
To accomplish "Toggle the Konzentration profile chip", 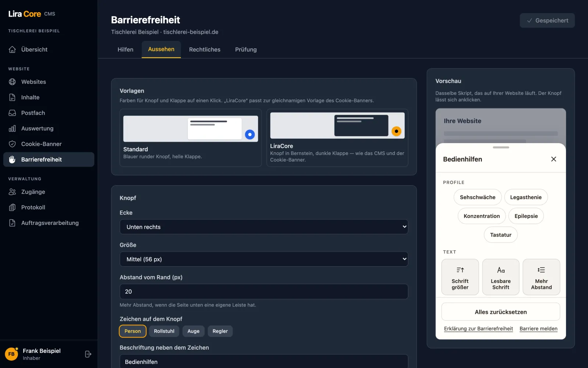I will 481,216.
